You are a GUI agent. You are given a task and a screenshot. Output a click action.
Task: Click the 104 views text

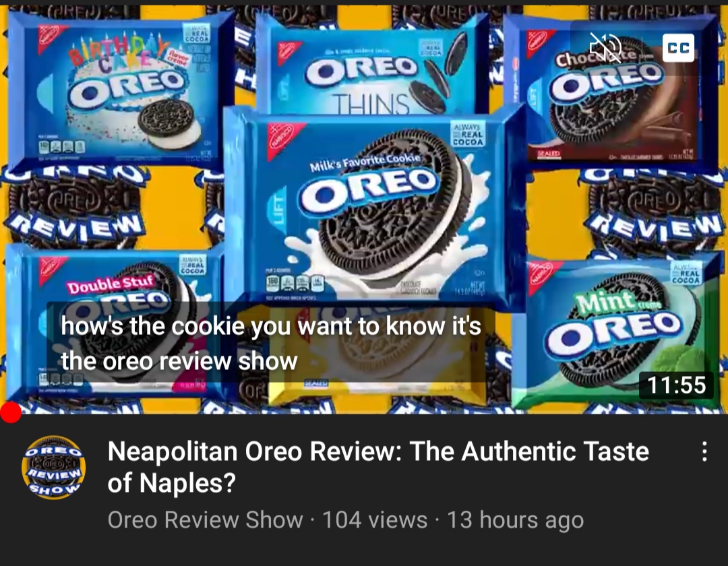coord(375,520)
